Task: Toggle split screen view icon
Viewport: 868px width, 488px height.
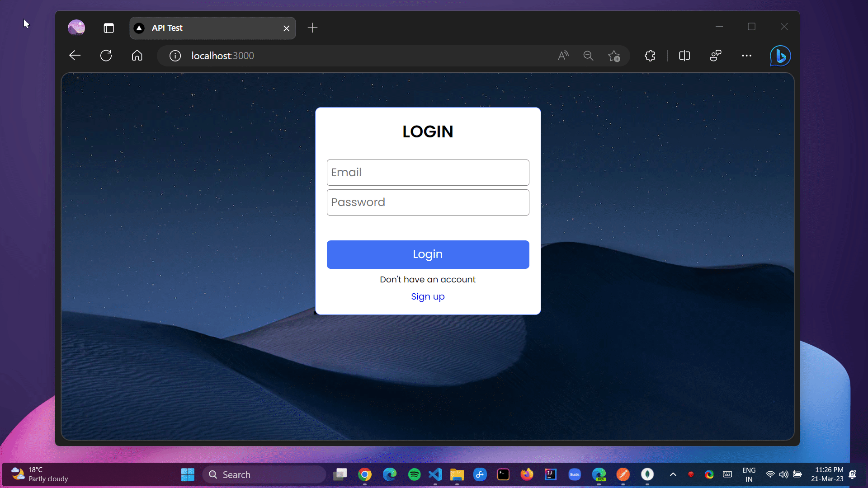Action: coord(684,56)
